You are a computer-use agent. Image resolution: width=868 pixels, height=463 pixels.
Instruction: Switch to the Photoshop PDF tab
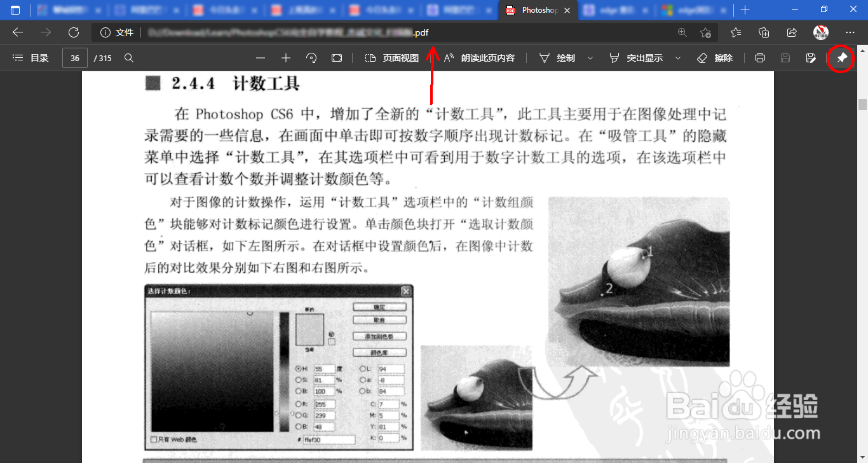(x=539, y=10)
